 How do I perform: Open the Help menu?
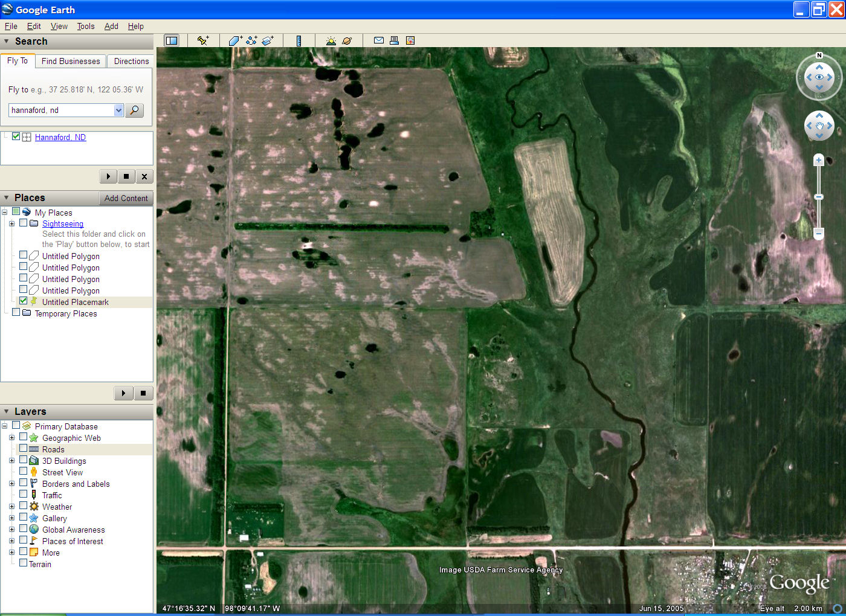[x=136, y=26]
